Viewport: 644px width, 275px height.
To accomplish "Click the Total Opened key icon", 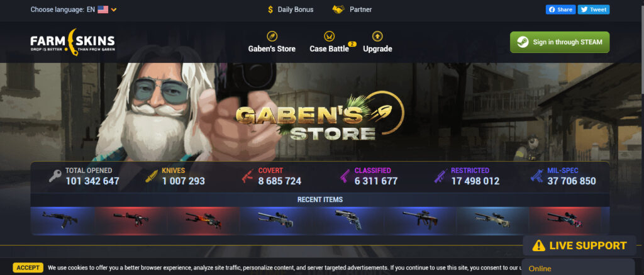I will (x=55, y=176).
